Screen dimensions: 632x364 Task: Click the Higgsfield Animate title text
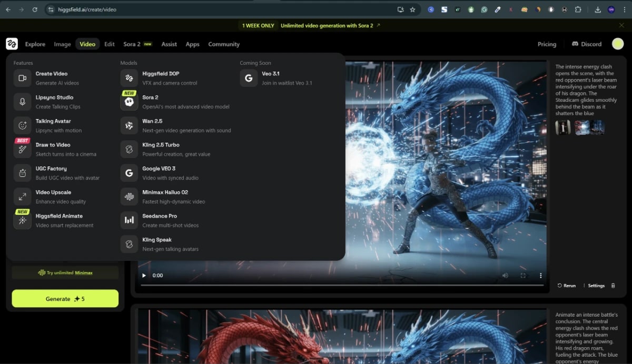(59, 216)
